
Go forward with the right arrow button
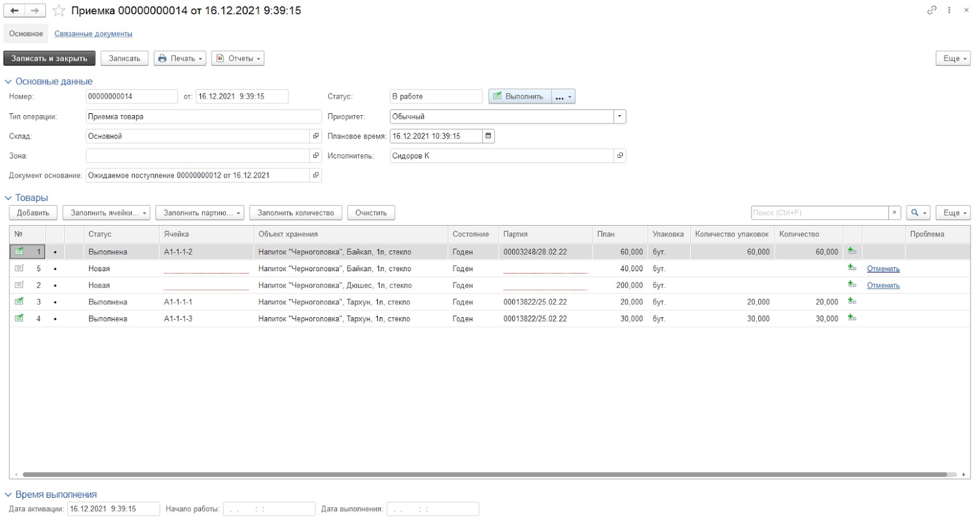click(35, 10)
